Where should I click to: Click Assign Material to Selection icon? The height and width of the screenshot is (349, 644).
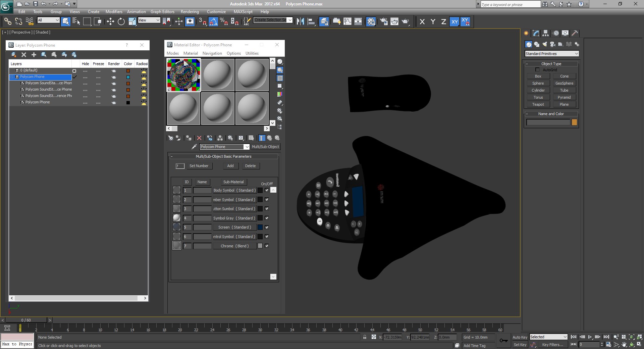pos(189,138)
